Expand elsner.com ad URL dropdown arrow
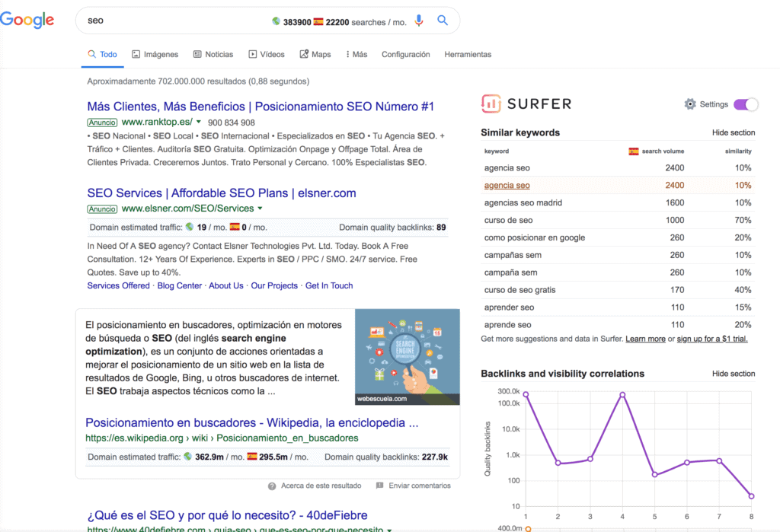Screen dimensions: 780x532 [x=260, y=209]
